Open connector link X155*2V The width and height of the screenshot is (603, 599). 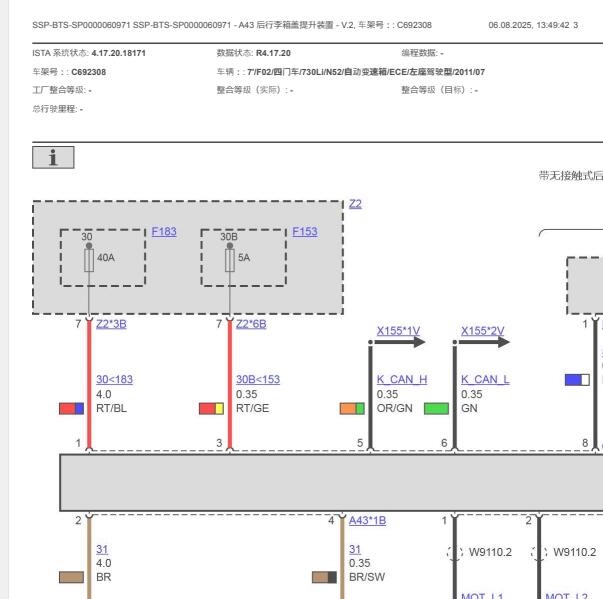(x=482, y=331)
